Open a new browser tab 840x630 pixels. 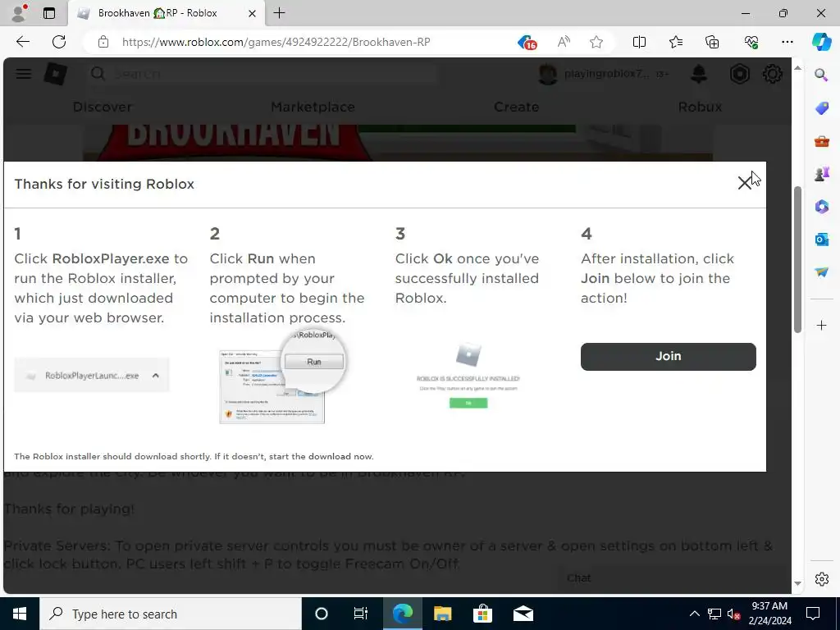tap(279, 13)
